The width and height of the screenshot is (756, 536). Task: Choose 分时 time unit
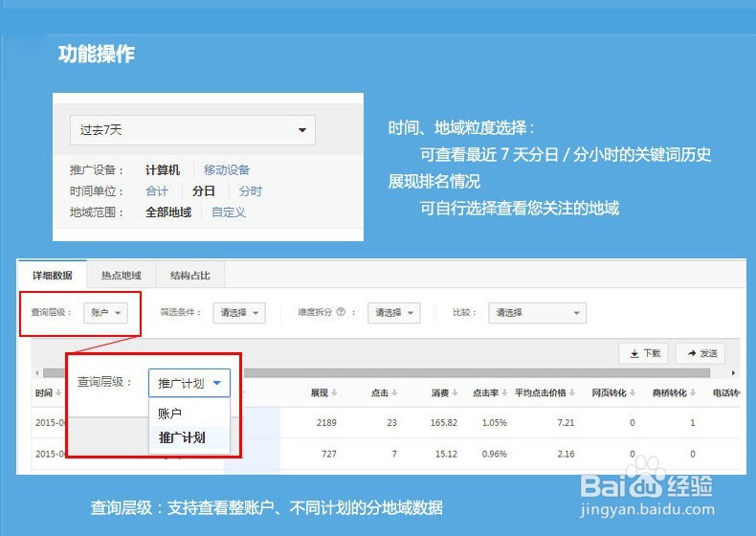click(250, 191)
